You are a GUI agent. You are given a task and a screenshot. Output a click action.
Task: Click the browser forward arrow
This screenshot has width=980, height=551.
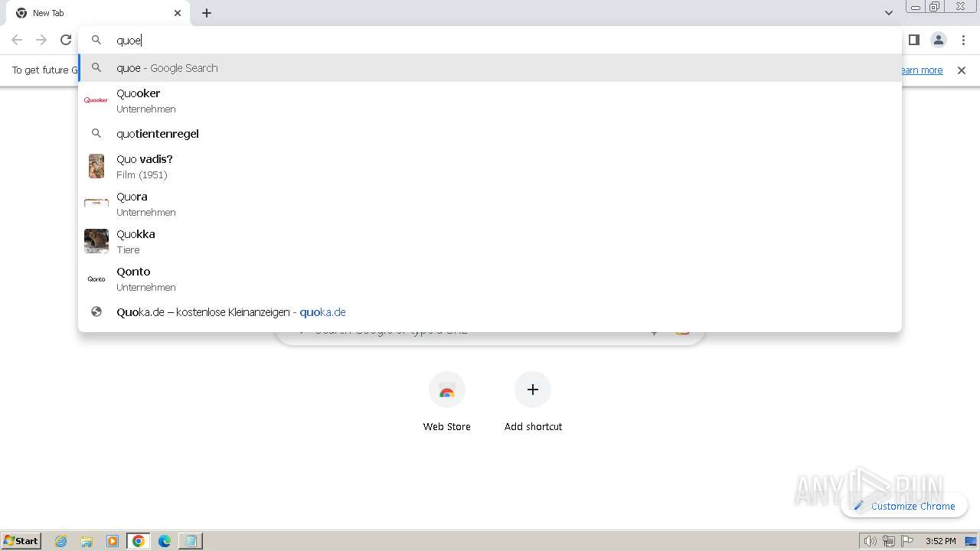coord(41,40)
